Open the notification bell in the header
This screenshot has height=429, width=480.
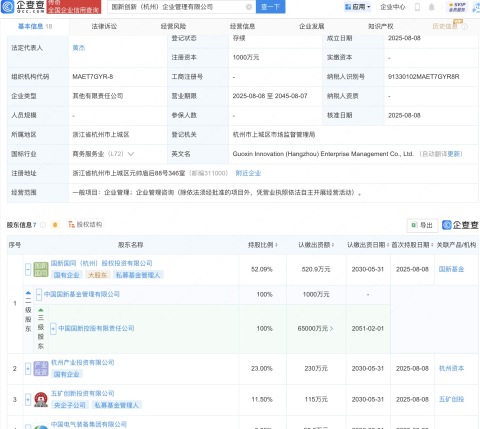[432, 7]
